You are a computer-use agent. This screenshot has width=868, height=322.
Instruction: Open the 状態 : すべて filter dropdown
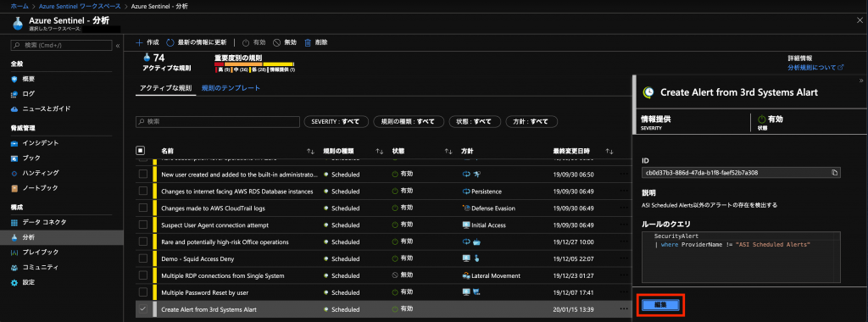tap(475, 122)
